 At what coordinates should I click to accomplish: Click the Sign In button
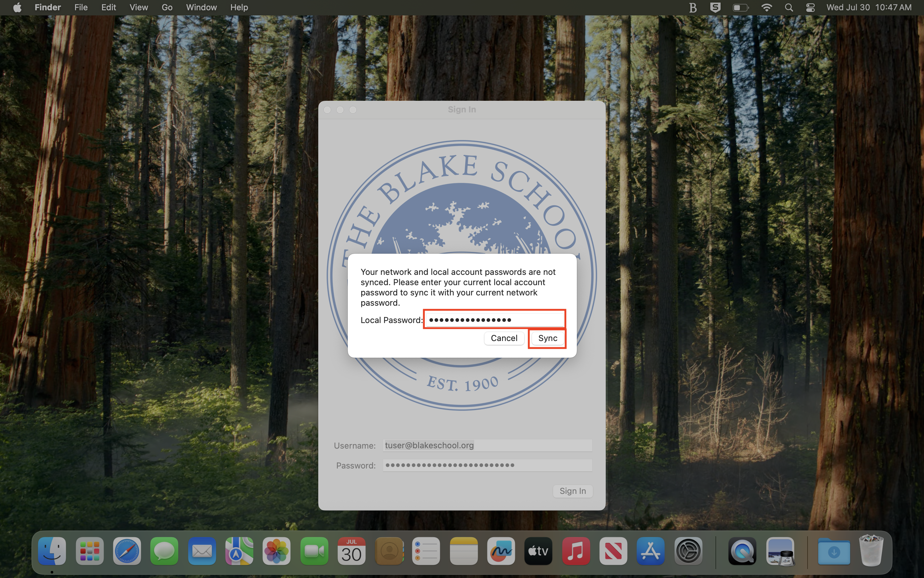pos(573,491)
